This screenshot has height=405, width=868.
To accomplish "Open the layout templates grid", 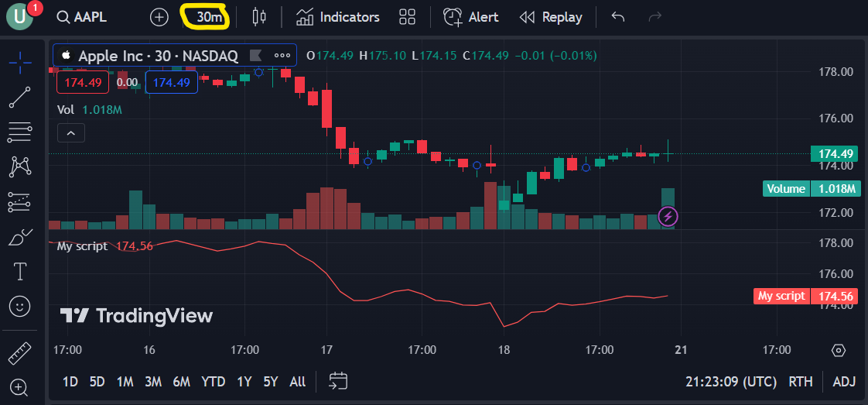I will click(x=408, y=17).
